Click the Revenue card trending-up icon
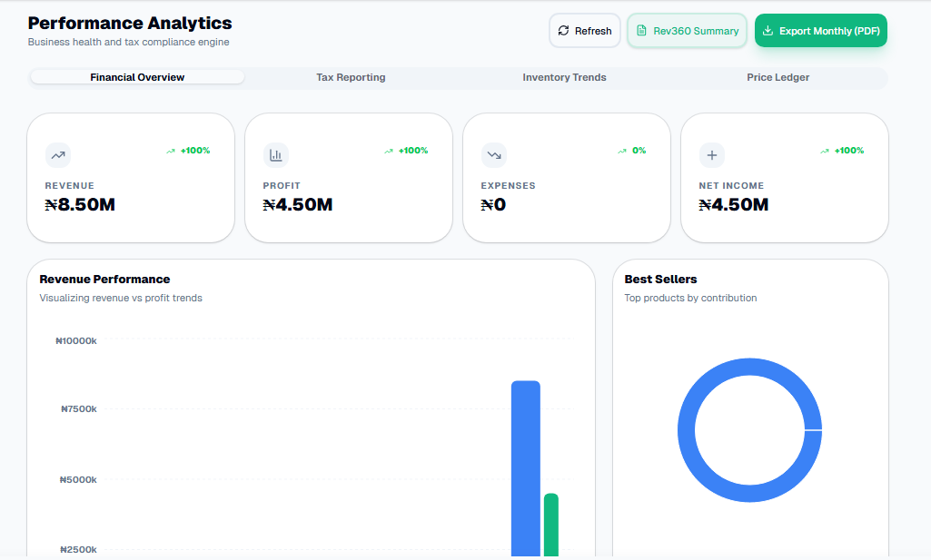This screenshot has height=560, width=931. tap(58, 155)
